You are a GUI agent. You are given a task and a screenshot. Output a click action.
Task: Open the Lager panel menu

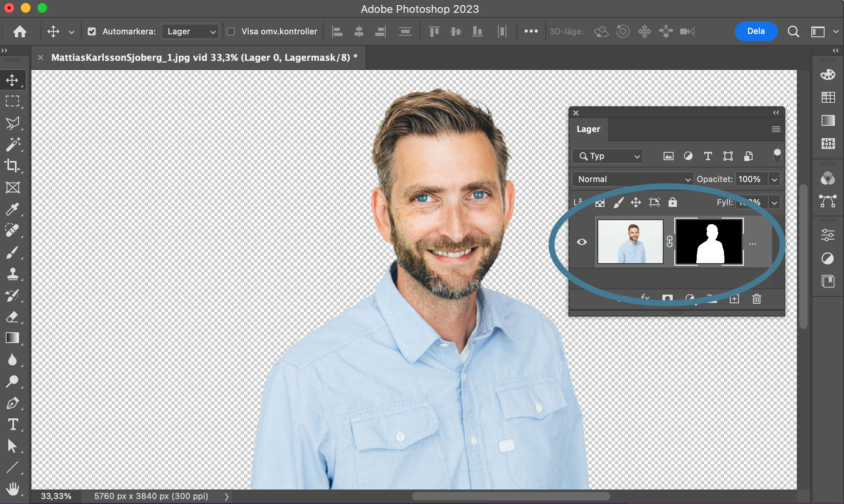pyautogui.click(x=776, y=129)
